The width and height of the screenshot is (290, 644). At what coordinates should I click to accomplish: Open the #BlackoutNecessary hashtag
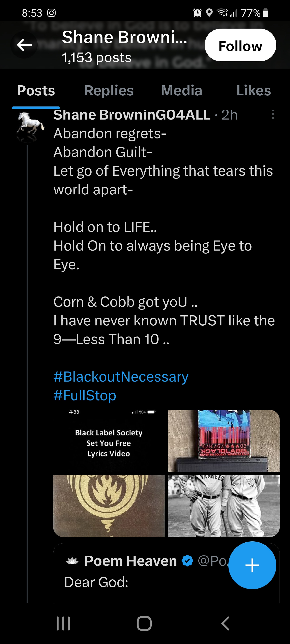[x=121, y=377]
